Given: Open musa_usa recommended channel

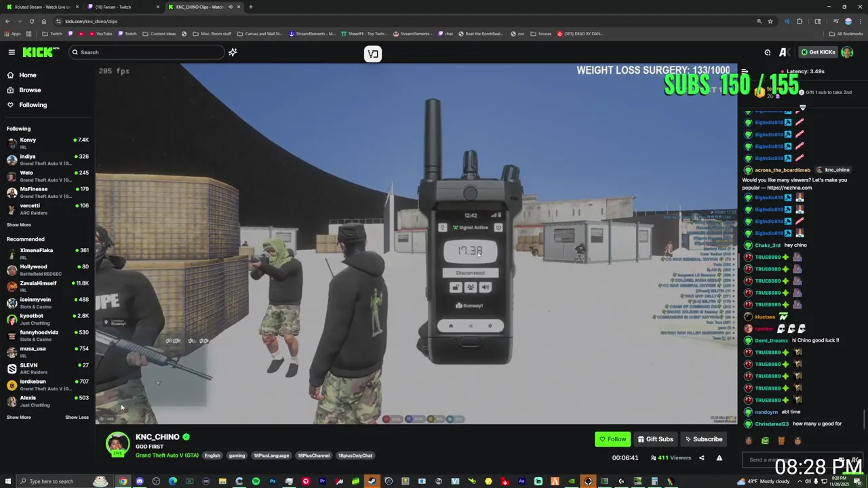Looking at the screenshot, I should (x=47, y=352).
